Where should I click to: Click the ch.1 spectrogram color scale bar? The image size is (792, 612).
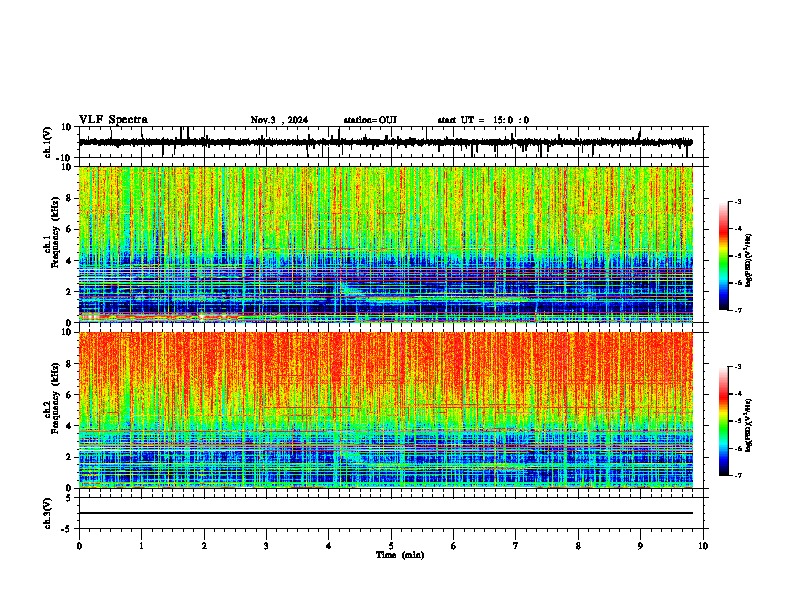pyautogui.click(x=724, y=256)
